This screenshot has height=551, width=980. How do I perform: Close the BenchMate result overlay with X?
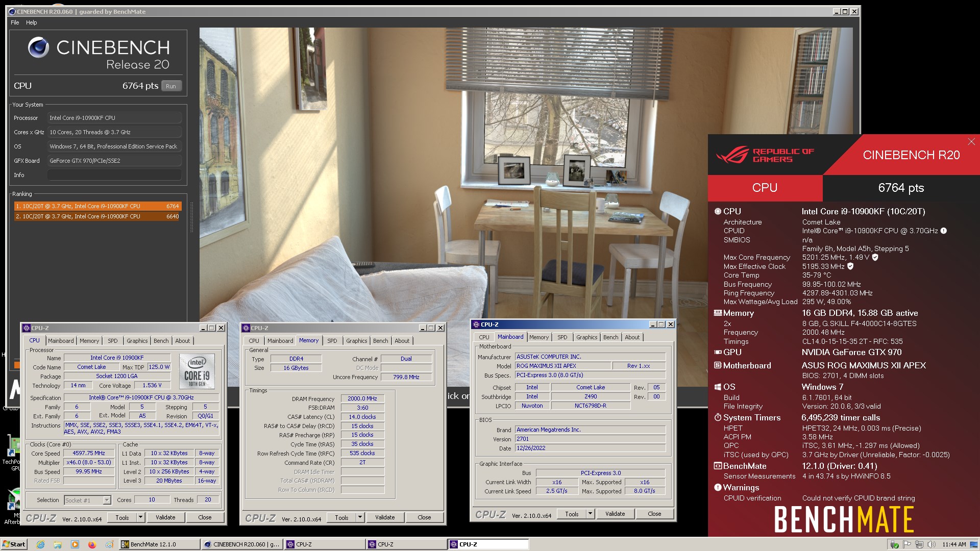tap(971, 141)
